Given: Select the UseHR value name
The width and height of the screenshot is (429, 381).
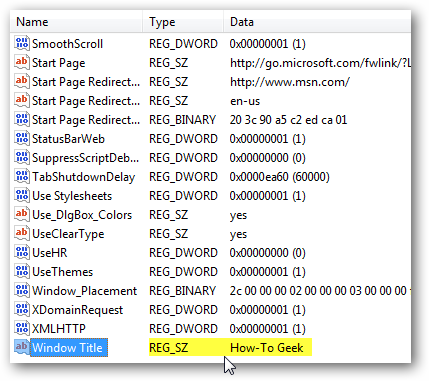Looking at the screenshot, I should 50,253.
